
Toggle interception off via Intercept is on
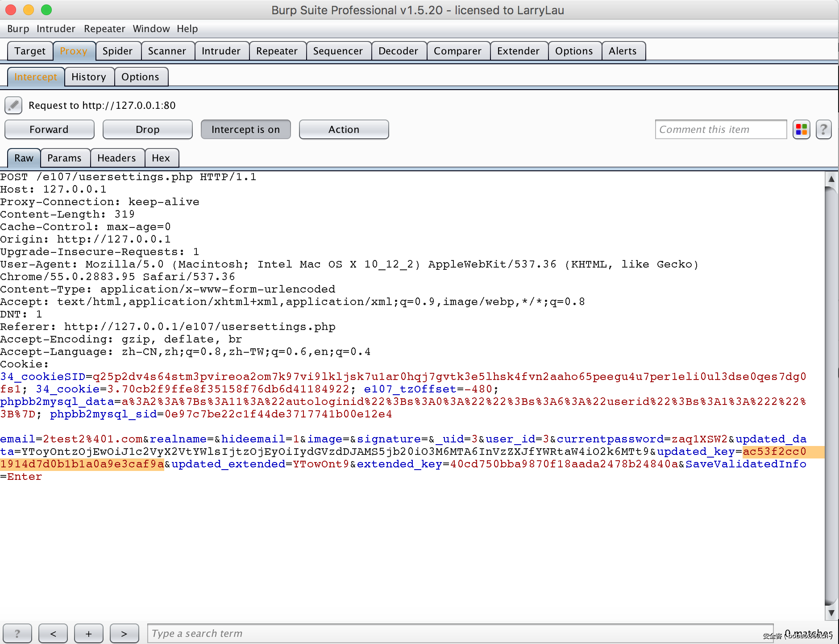[245, 129]
